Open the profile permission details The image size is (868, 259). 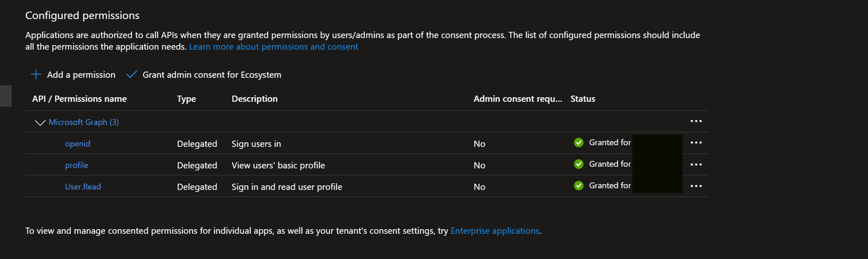point(77,165)
